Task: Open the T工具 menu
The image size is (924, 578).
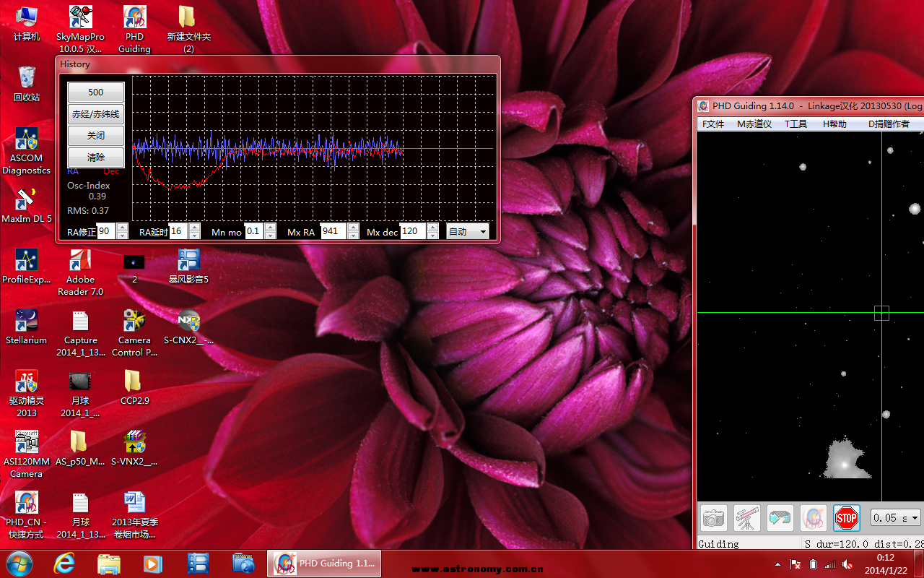Action: [x=796, y=124]
